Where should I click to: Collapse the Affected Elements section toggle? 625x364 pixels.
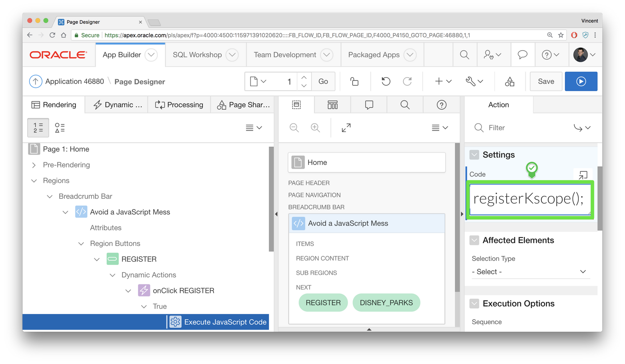coord(474,240)
